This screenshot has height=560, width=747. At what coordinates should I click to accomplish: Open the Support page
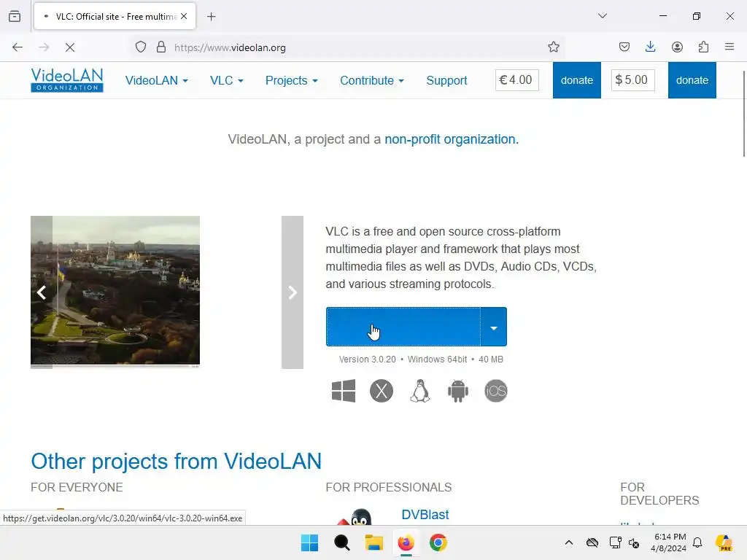click(446, 80)
